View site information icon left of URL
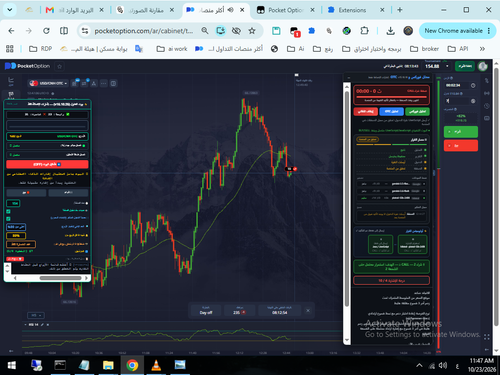 click(x=85, y=31)
